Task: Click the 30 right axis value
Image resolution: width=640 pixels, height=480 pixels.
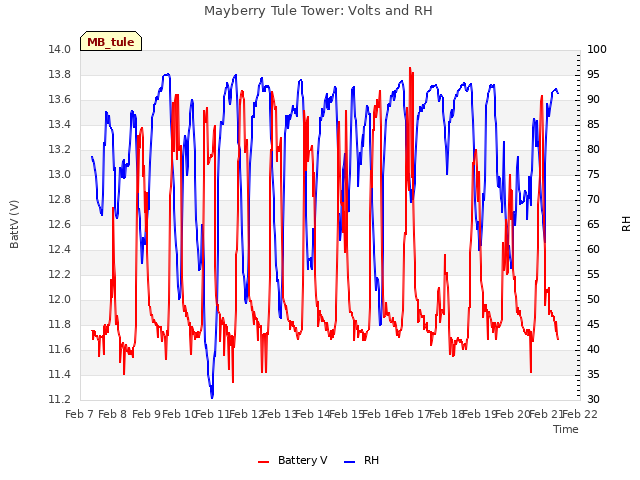Action: pos(593,399)
